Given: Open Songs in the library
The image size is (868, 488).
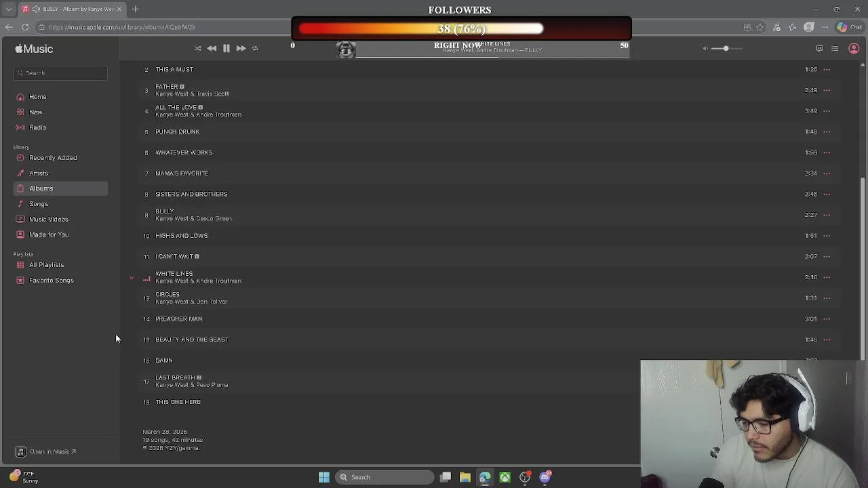Looking at the screenshot, I should click(x=60, y=204).
